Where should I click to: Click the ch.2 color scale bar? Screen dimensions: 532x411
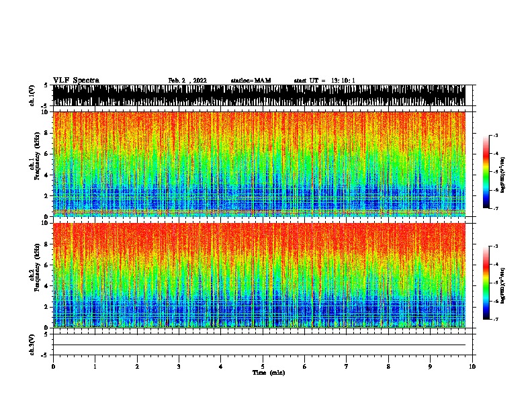click(486, 283)
